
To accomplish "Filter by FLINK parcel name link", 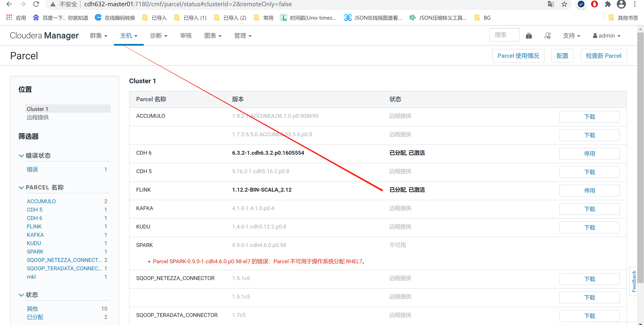I will pyautogui.click(x=34, y=226).
